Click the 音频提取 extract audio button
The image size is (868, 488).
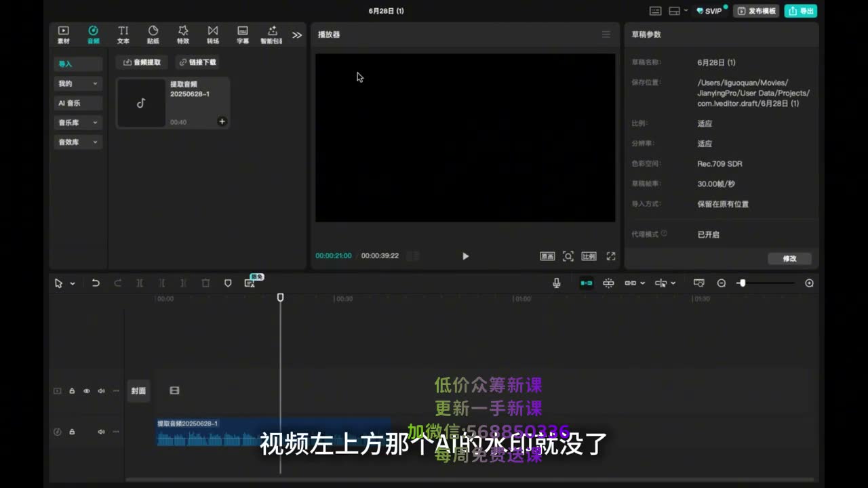[142, 62]
